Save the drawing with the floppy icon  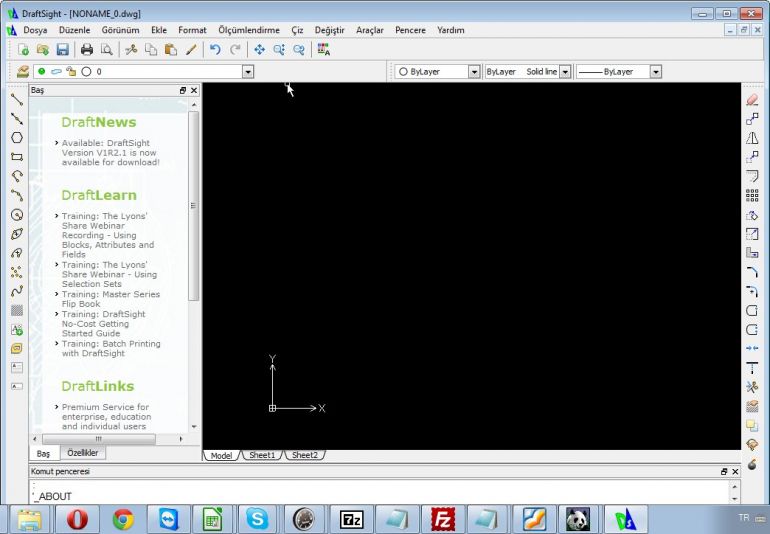coord(62,50)
